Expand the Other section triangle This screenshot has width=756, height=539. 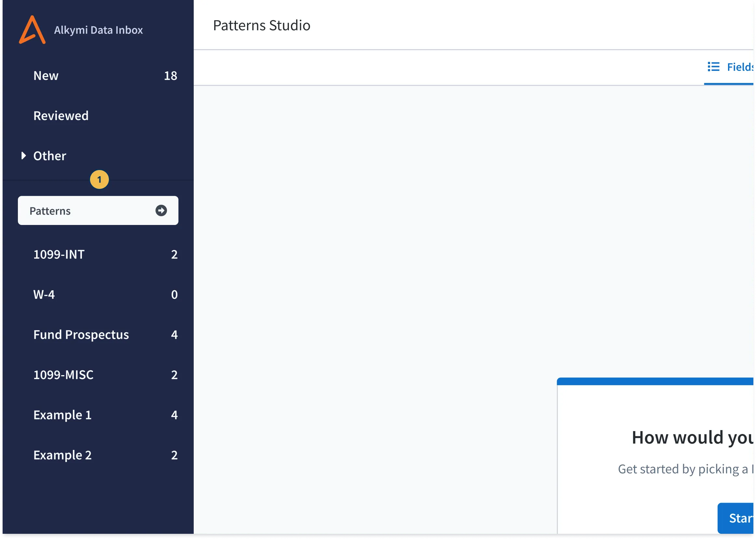23,156
